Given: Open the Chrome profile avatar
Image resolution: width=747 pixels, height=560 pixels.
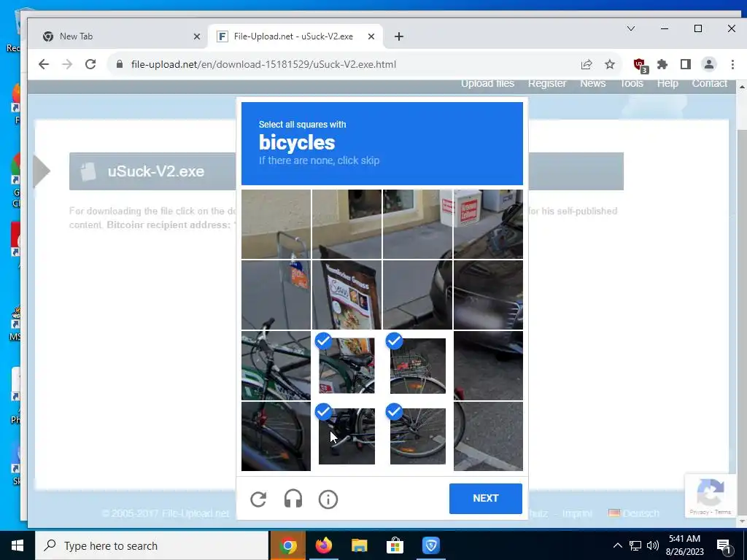Looking at the screenshot, I should (709, 64).
